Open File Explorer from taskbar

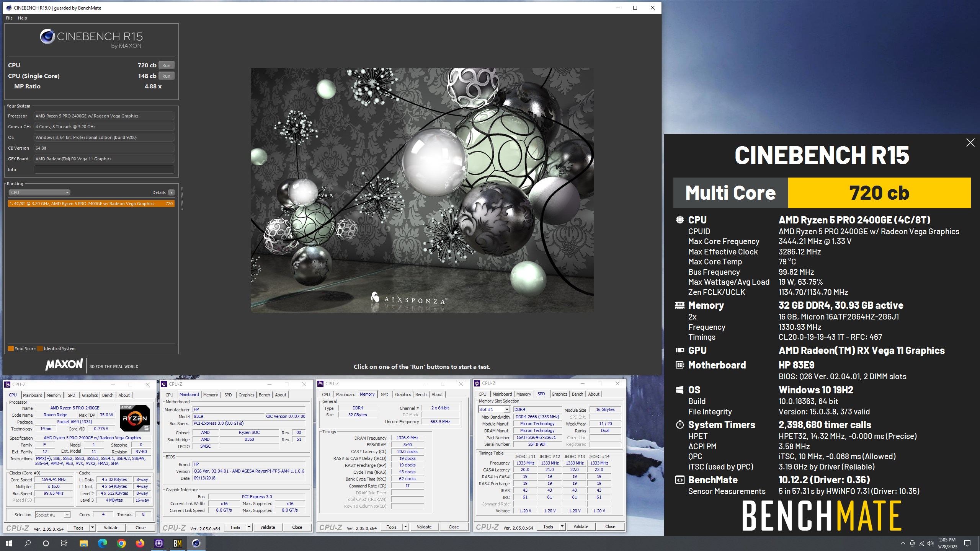(83, 543)
